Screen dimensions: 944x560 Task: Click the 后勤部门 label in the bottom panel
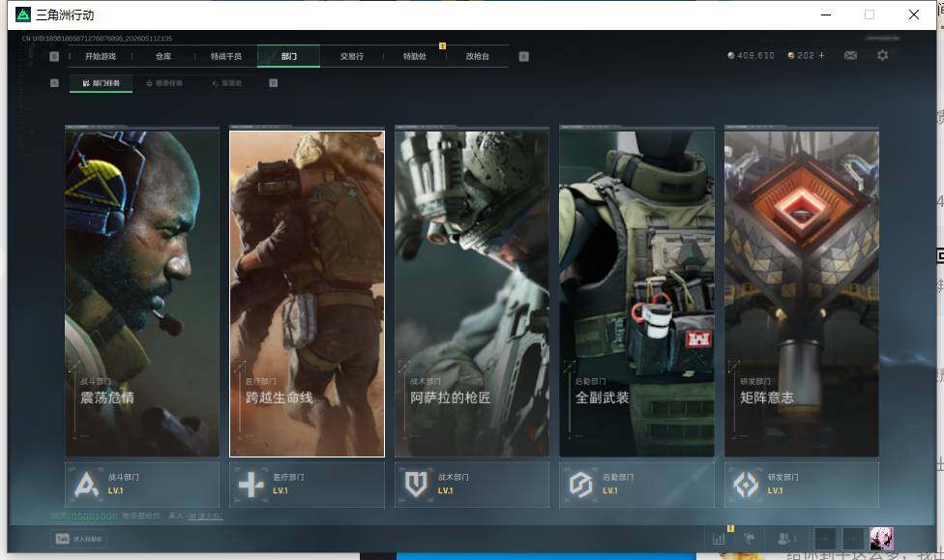[618, 477]
